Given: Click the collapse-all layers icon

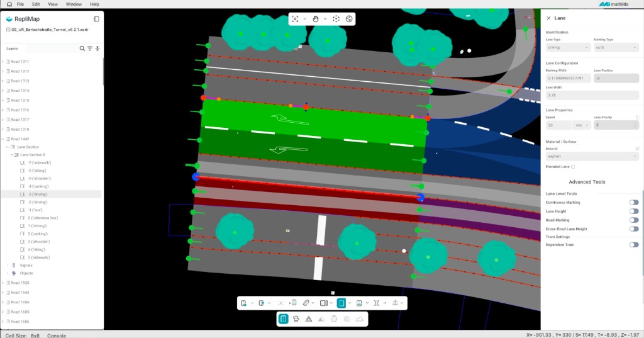Looking at the screenshot, I should click(x=97, y=48).
